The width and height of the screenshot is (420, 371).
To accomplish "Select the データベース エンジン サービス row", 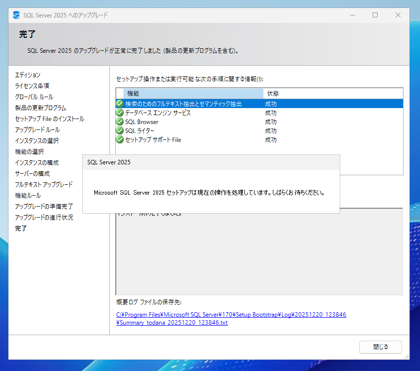I will (259, 113).
